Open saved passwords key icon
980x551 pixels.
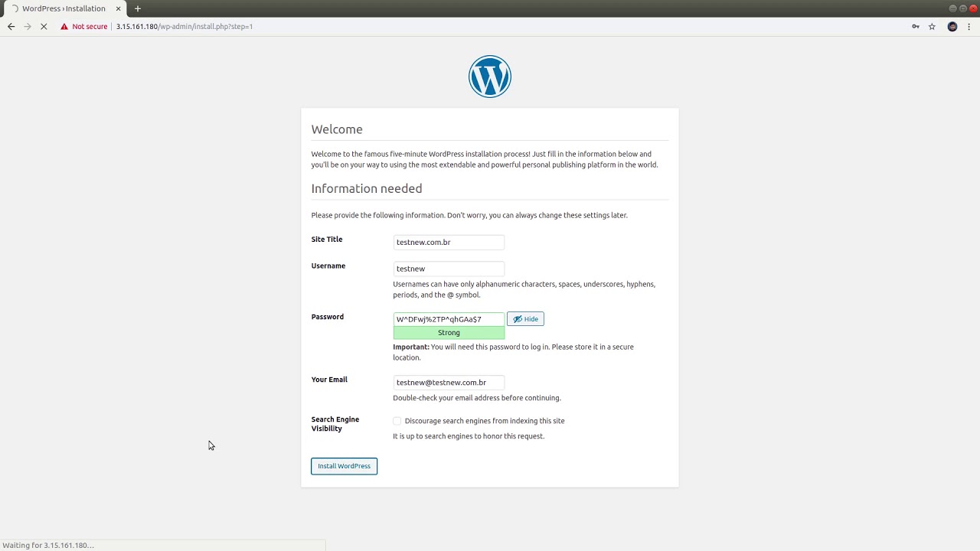coord(915,27)
